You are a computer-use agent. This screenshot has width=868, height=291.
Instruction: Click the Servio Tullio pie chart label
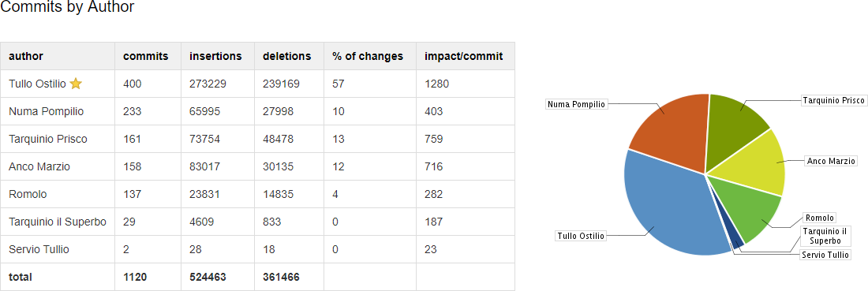[x=825, y=255]
